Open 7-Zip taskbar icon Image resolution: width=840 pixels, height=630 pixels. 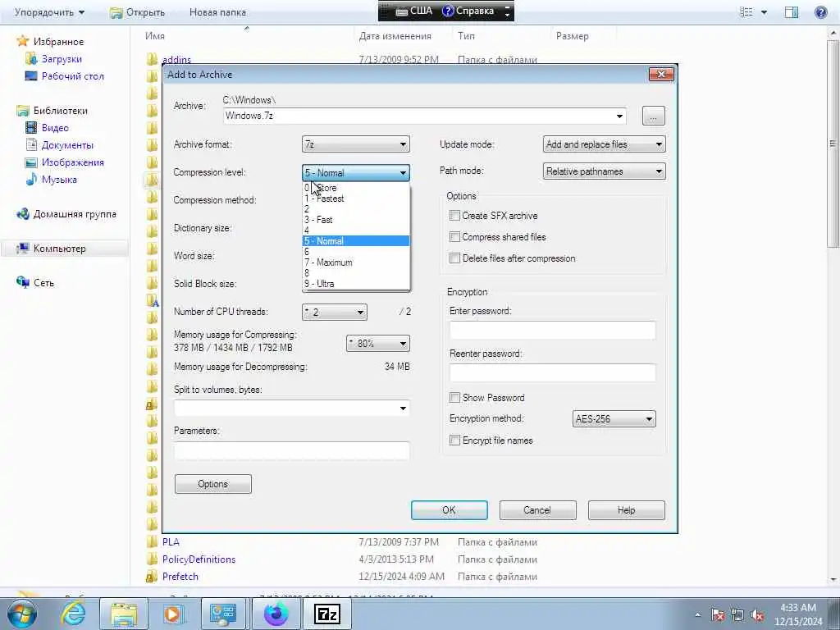coord(326,614)
